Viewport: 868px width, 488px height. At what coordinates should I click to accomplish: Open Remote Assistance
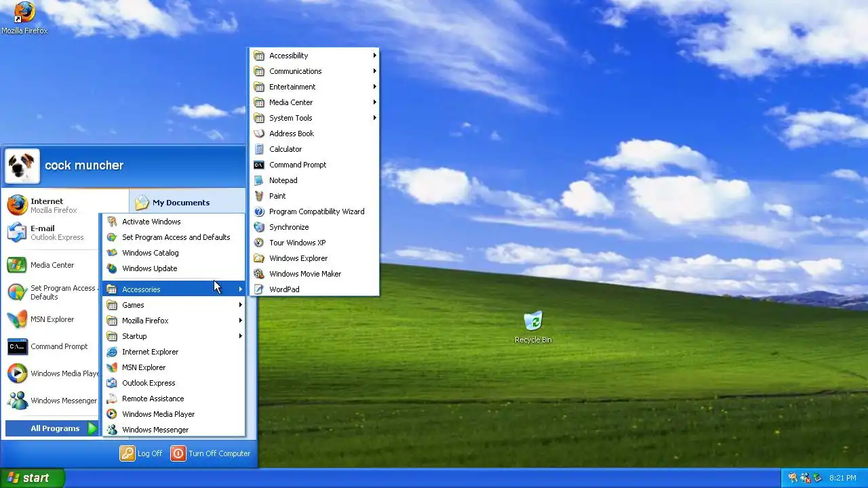pos(174,399)
